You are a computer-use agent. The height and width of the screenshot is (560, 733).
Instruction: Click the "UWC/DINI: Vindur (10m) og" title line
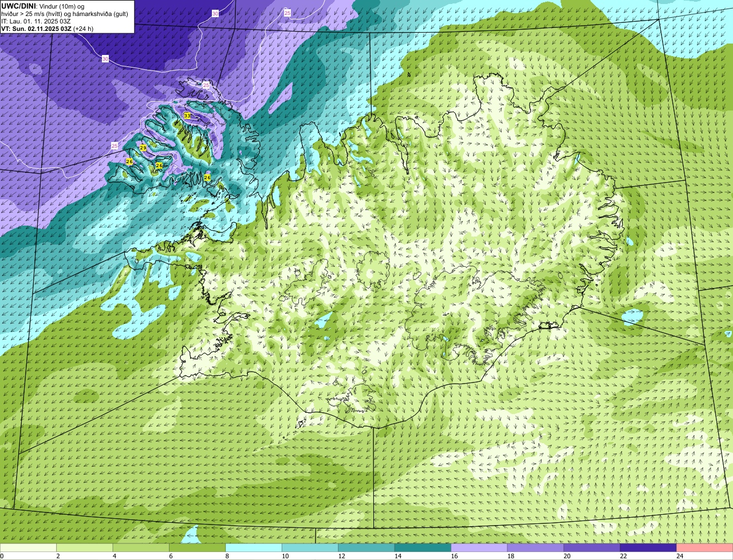[43, 6]
